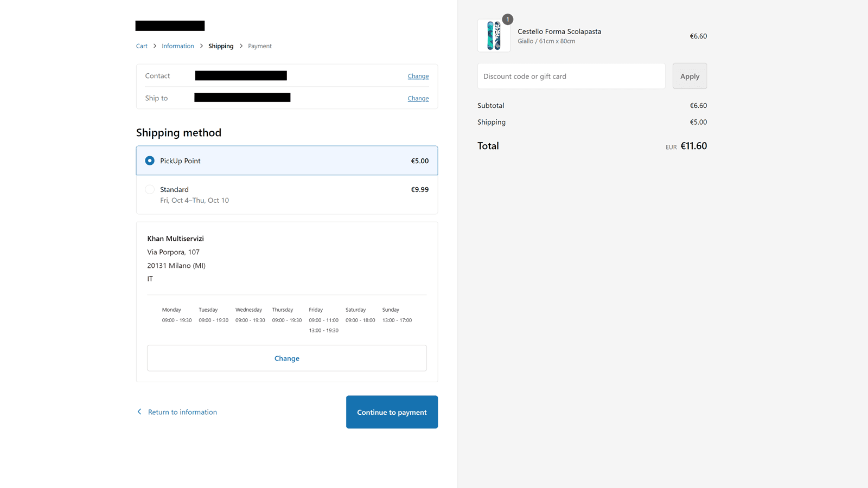
Task: Click Return to information link
Action: pyautogui.click(x=182, y=412)
